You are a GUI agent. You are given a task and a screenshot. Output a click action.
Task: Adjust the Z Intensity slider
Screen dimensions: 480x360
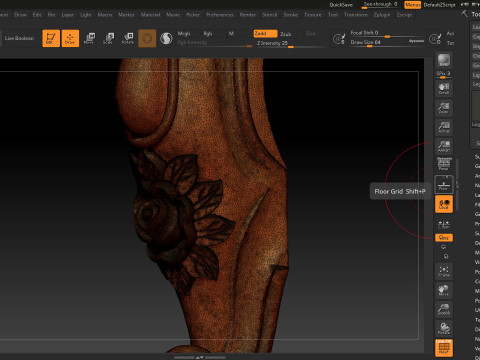[x=290, y=44]
